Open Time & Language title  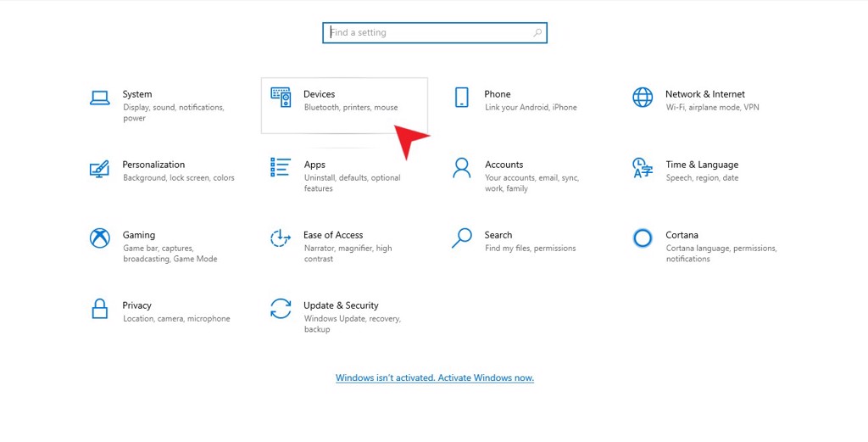(x=702, y=165)
